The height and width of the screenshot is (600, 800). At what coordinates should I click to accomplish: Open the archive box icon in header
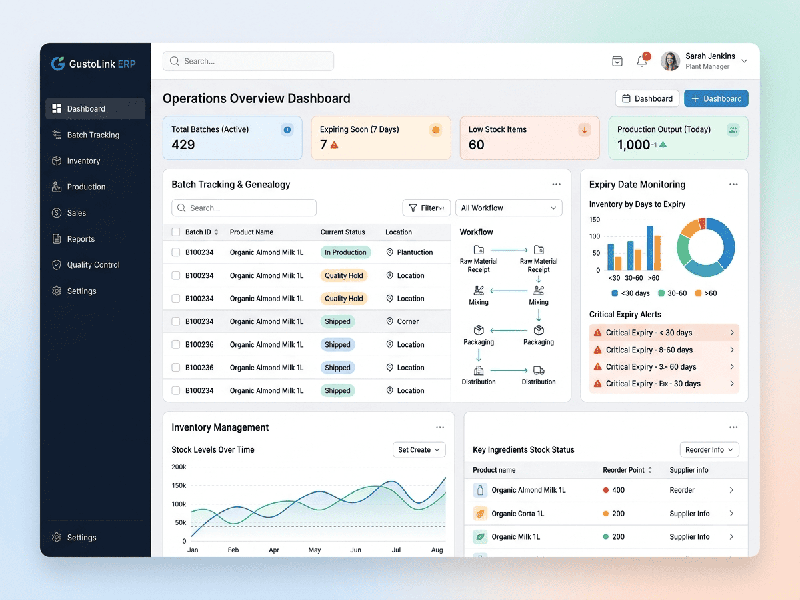[x=617, y=61]
